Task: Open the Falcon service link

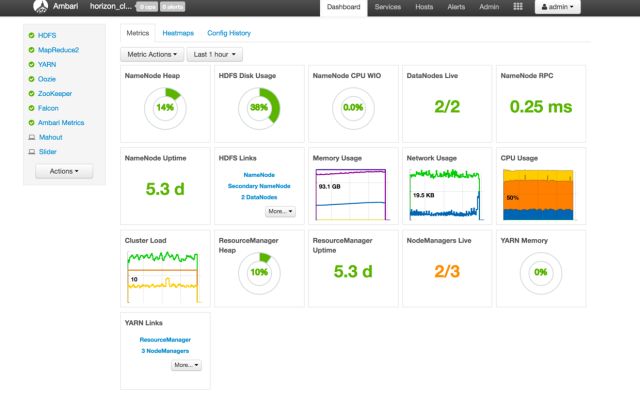Action: click(48, 108)
